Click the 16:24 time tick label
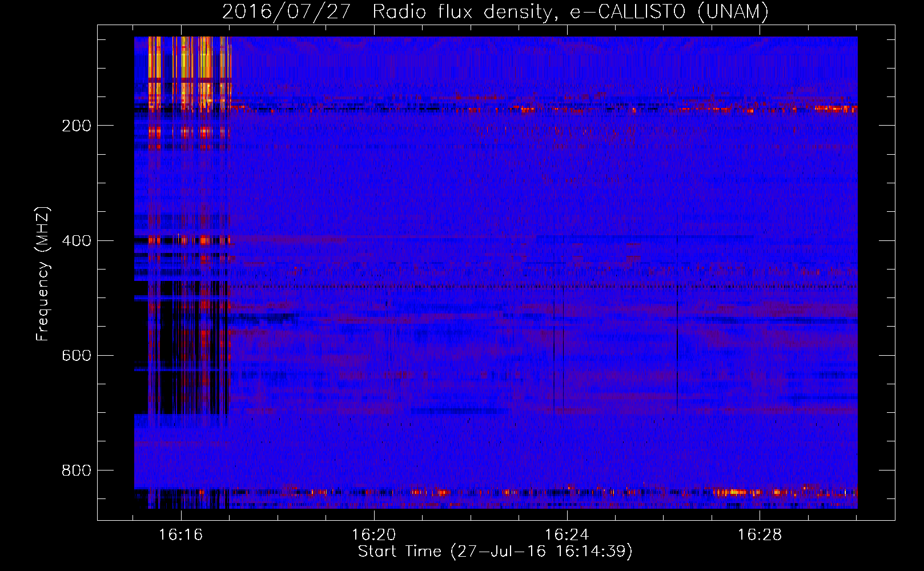 click(x=567, y=534)
